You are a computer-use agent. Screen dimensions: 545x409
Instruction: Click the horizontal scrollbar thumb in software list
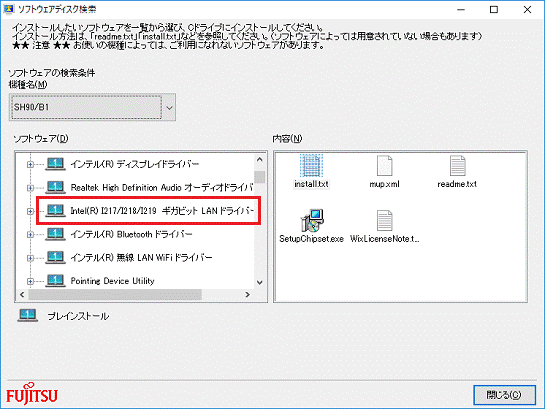tap(115, 295)
